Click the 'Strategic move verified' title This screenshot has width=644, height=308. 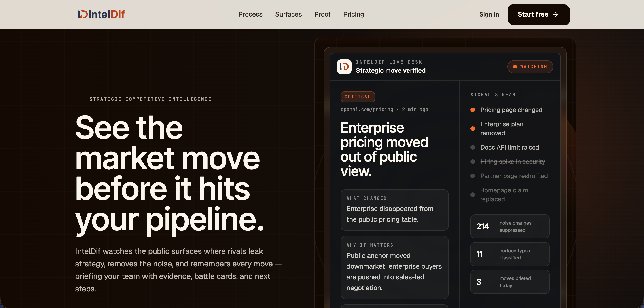tap(390, 70)
